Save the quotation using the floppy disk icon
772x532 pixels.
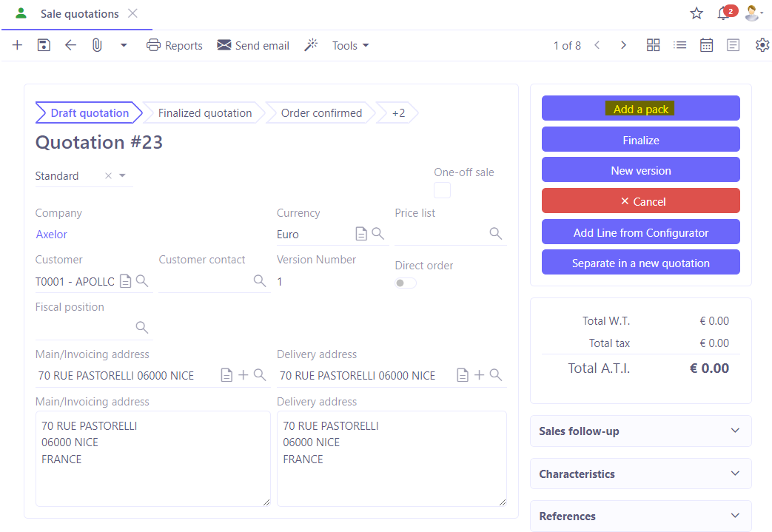pos(43,45)
